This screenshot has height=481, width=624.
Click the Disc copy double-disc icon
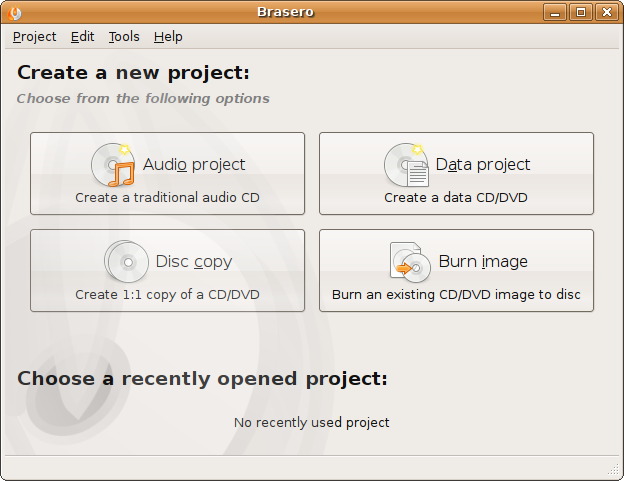126,262
